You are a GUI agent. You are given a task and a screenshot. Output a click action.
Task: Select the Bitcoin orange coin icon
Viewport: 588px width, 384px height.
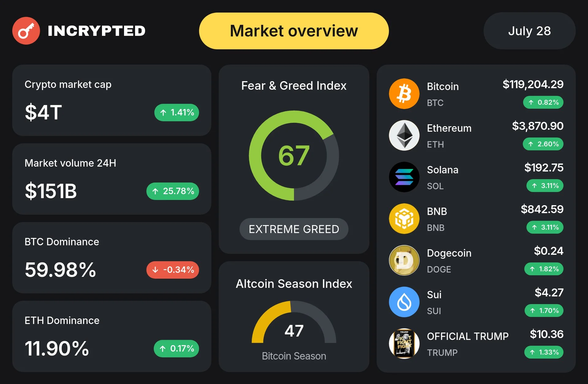(x=404, y=94)
